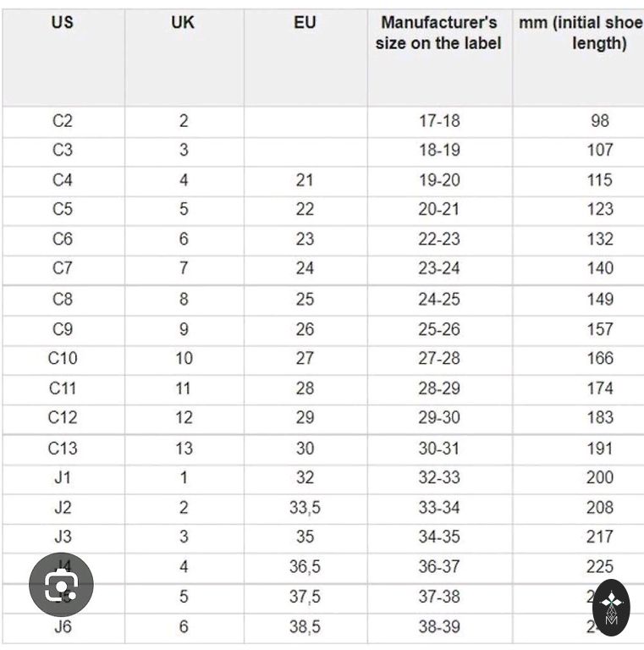
Task: Click the EU 38,5 cell
Action: pyautogui.click(x=305, y=627)
